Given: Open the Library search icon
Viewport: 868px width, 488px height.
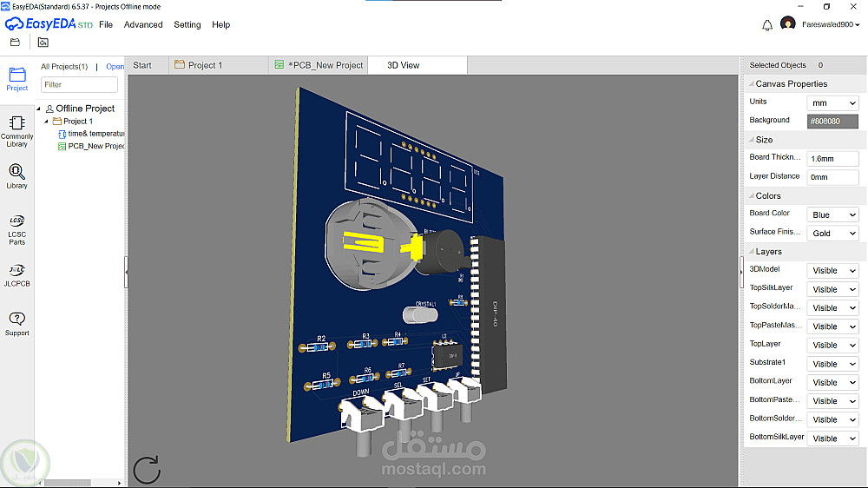Looking at the screenshot, I should [16, 176].
